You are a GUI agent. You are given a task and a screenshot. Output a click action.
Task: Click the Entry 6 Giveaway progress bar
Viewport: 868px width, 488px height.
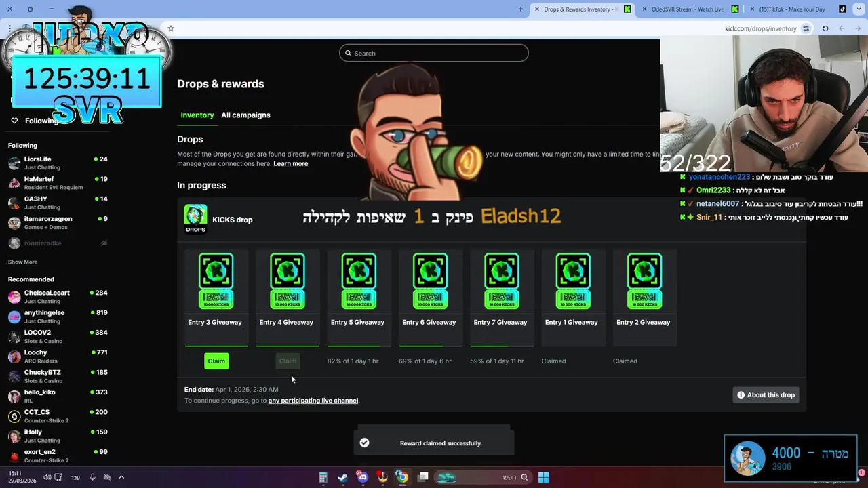430,346
